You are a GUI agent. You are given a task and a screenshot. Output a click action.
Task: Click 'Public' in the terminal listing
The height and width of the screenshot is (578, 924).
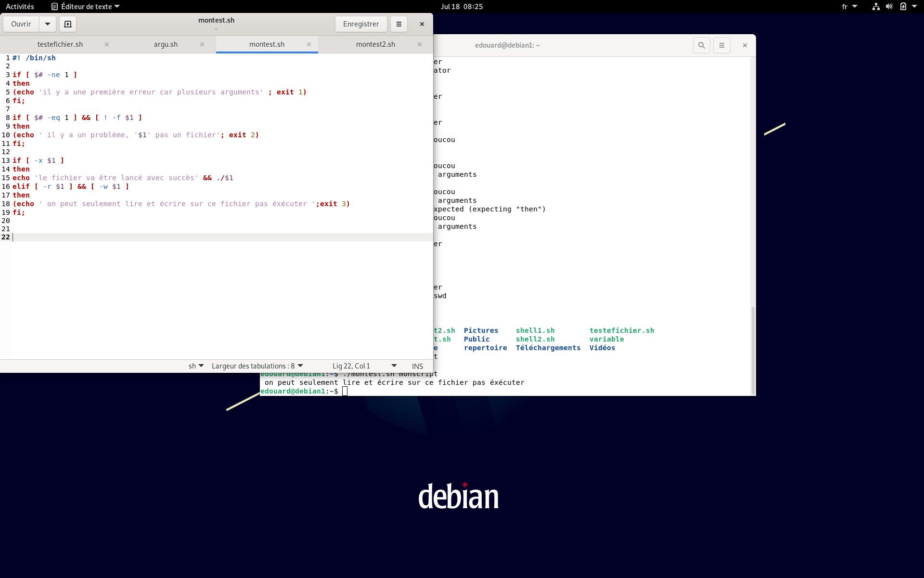(x=476, y=339)
